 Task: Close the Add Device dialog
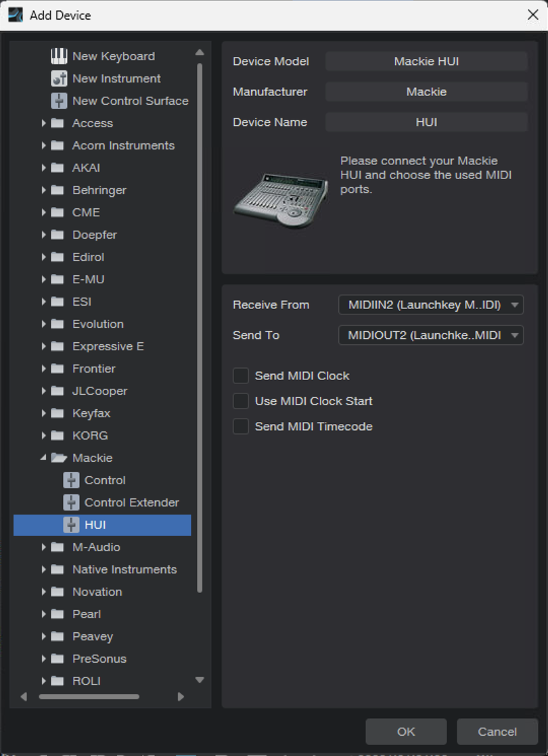pyautogui.click(x=533, y=15)
